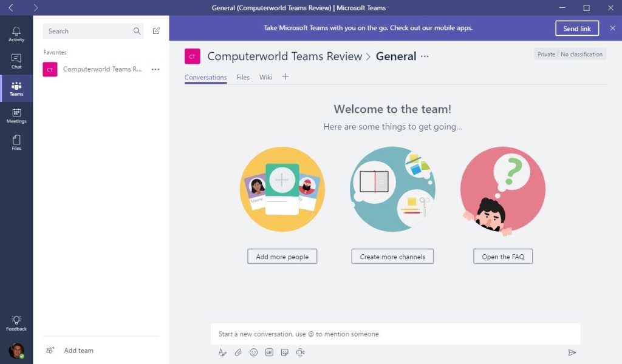Open the Chat section
The height and width of the screenshot is (364, 622).
[x=16, y=61]
